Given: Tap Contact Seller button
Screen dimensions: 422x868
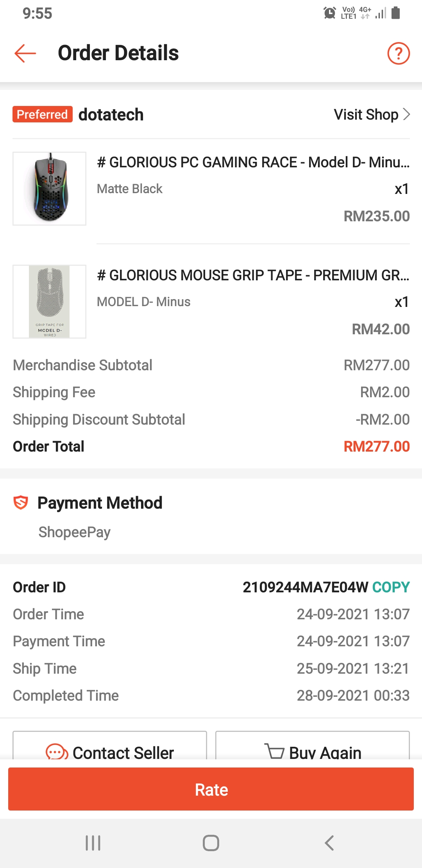Looking at the screenshot, I should point(110,745).
